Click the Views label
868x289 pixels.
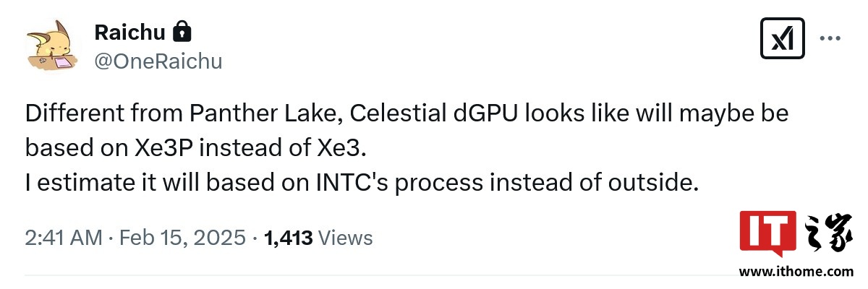click(x=346, y=238)
